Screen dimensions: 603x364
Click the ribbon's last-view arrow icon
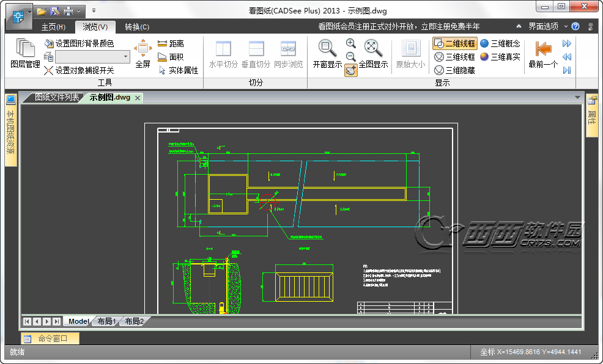pyautogui.click(x=567, y=70)
